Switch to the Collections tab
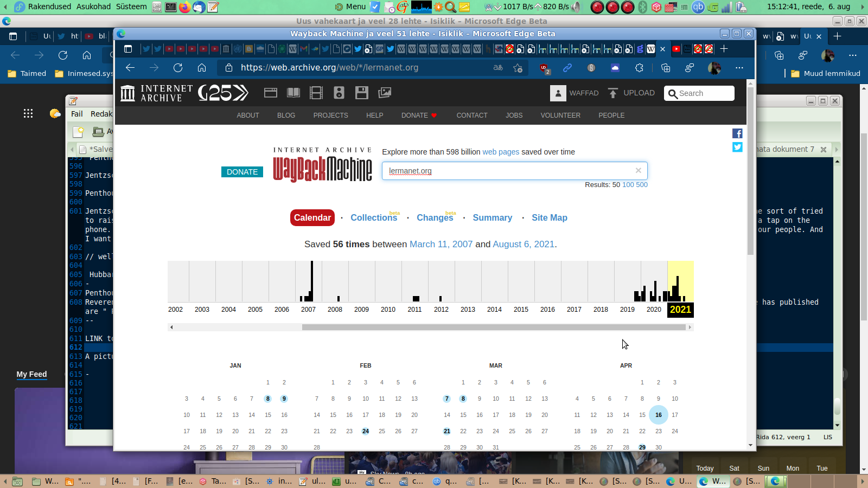The width and height of the screenshot is (868, 488). pyautogui.click(x=374, y=217)
